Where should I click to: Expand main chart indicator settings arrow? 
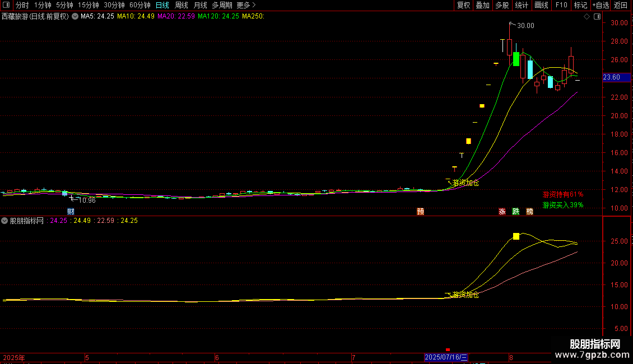75,17
